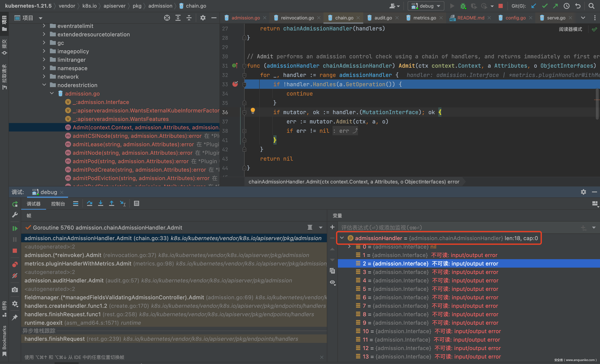Click the admission breadcrumb in path bar
The image size is (600, 364).
tap(160, 6)
